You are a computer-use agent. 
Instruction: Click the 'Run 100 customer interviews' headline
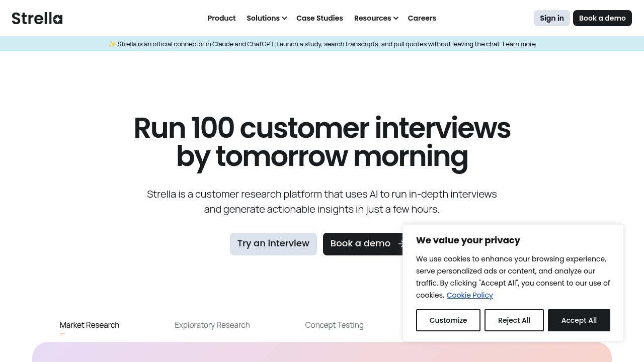pos(322,142)
